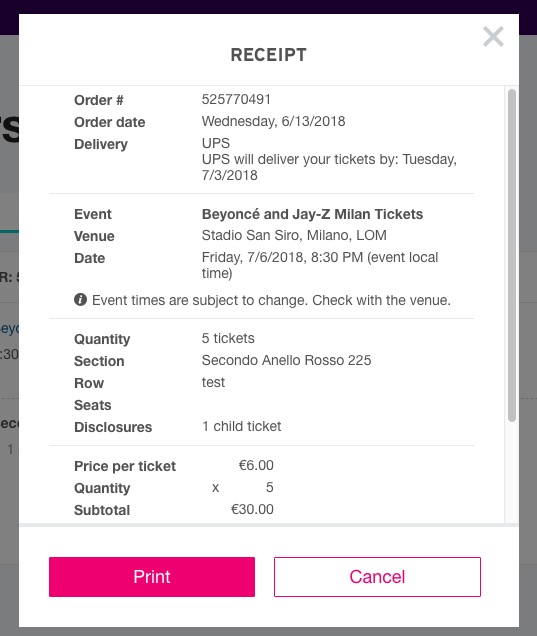Click the €30.00 subtotal amount

click(252, 509)
